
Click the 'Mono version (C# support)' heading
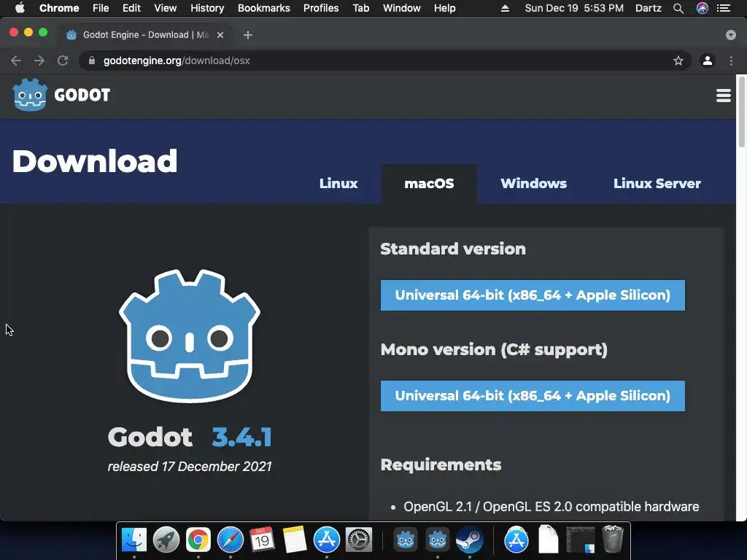click(494, 349)
